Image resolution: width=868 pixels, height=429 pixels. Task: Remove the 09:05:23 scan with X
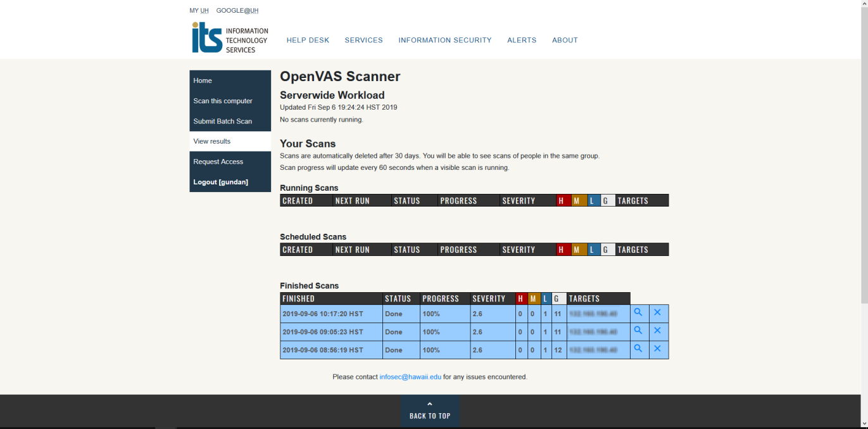coord(657,331)
